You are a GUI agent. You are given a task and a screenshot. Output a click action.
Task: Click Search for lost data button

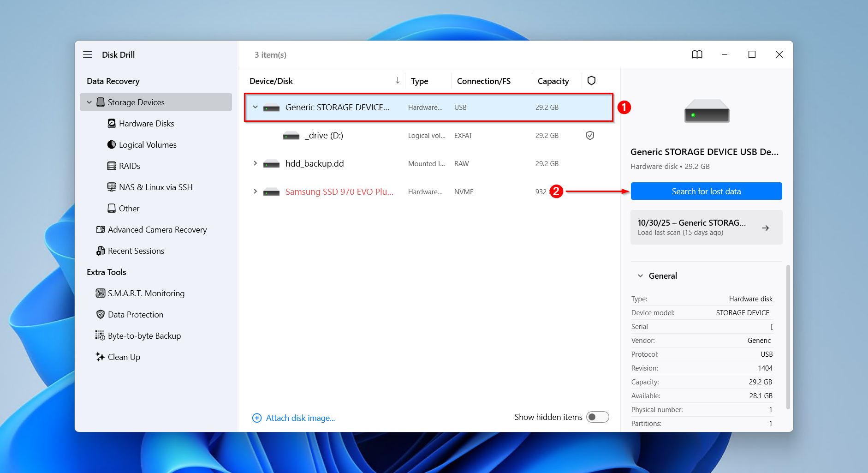pos(706,191)
